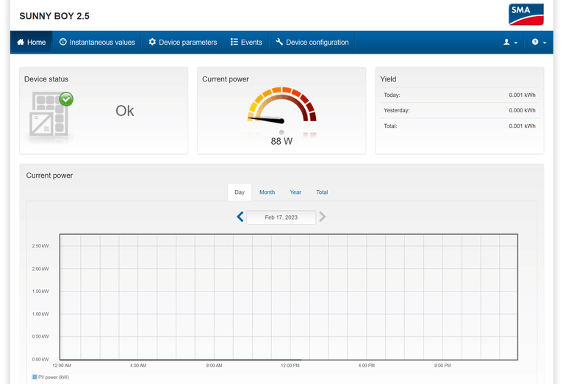Expand the help question mark menu
Screen dimensions: 588x384
click(x=539, y=43)
